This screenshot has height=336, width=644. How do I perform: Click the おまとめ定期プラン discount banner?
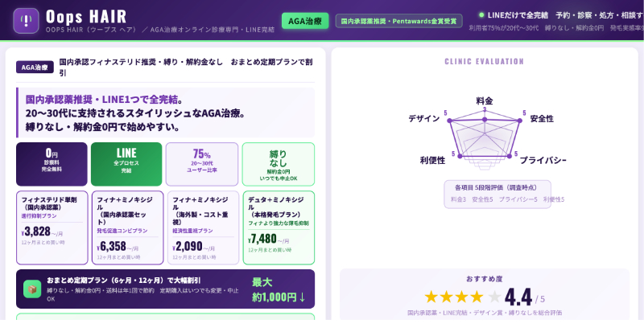point(165,289)
